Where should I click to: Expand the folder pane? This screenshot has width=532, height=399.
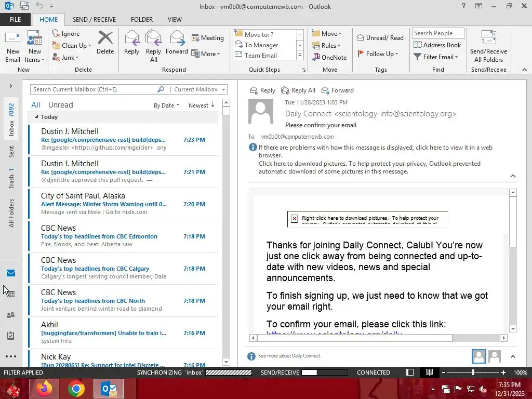(11, 86)
